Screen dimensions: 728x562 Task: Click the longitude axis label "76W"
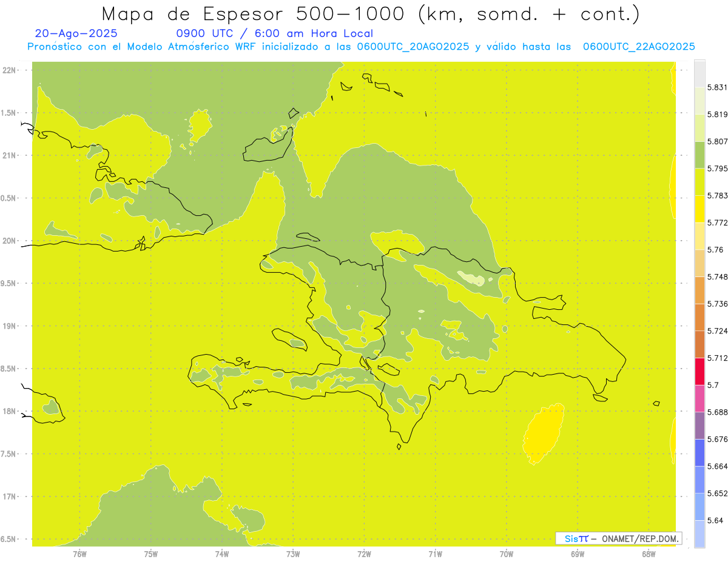click(x=79, y=554)
